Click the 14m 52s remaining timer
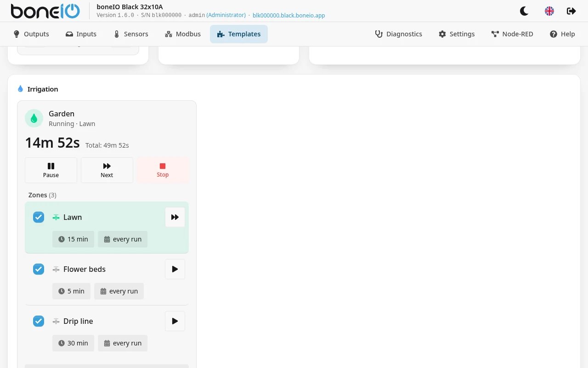 pyautogui.click(x=52, y=143)
